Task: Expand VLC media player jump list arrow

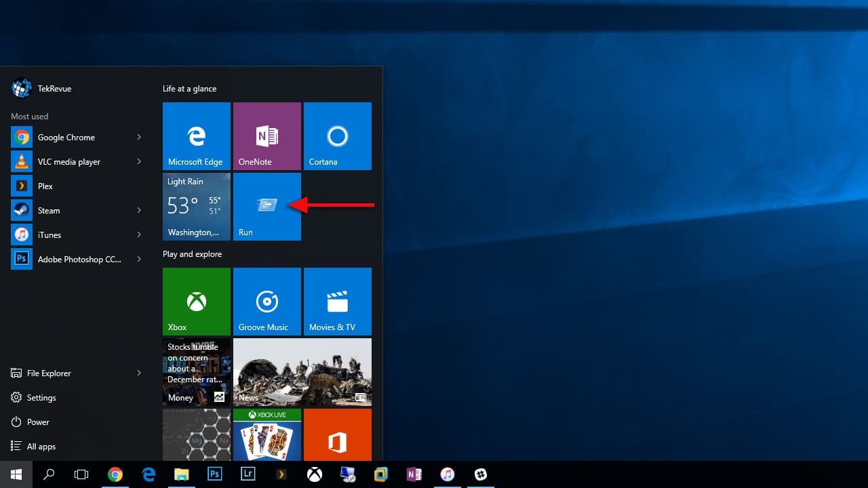Action: pyautogui.click(x=139, y=162)
